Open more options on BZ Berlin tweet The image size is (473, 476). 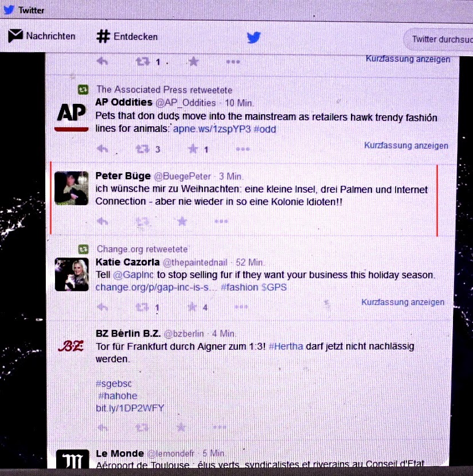tap(220, 427)
